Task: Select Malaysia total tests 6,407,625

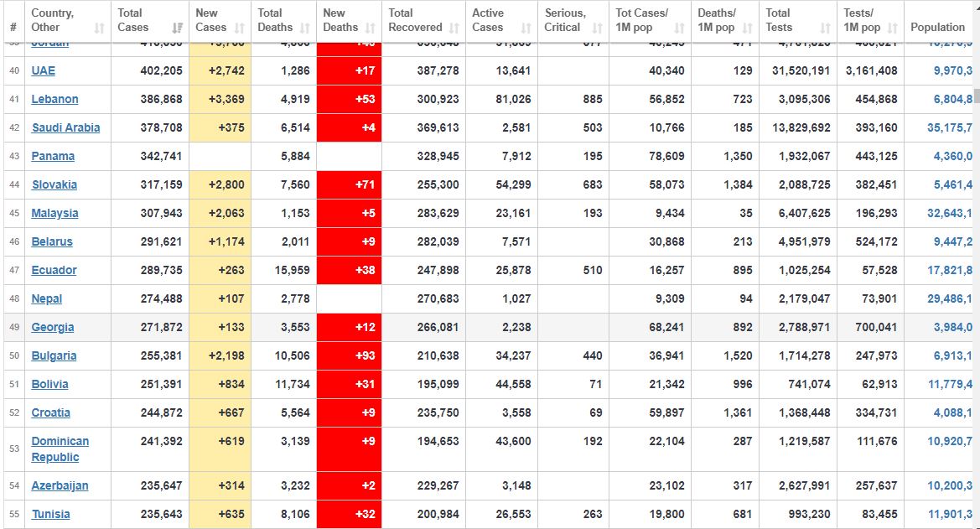Action: click(805, 213)
